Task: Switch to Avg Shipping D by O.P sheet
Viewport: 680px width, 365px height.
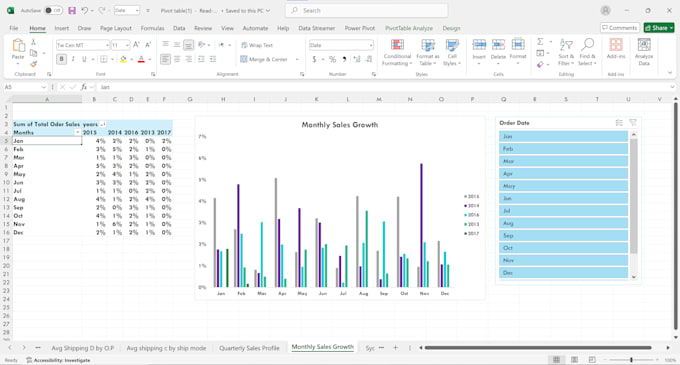Action: coord(82,348)
